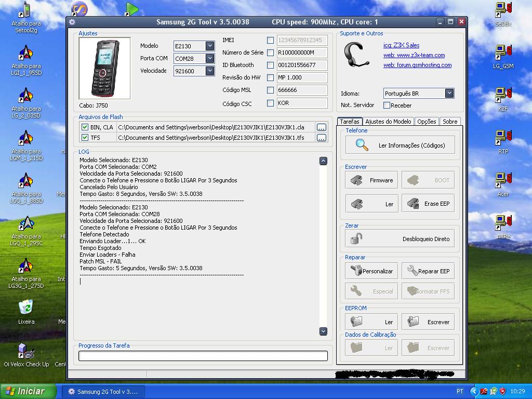Open the Lixeira recycle bin

[x=26, y=312]
